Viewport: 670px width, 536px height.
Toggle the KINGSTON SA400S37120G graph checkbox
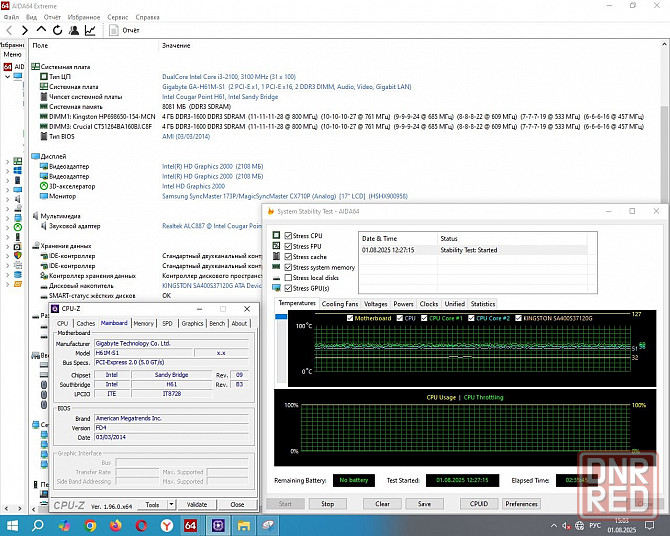coord(518,318)
